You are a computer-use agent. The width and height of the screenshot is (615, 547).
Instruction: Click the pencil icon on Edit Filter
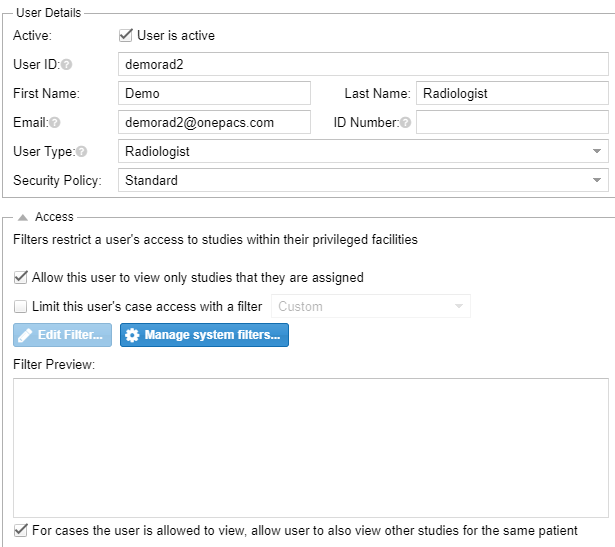[x=25, y=335]
